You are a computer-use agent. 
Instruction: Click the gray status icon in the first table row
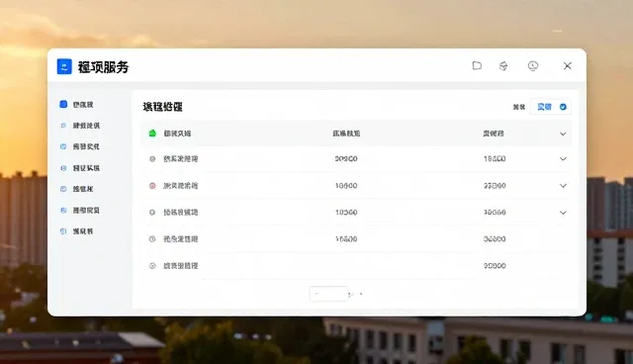point(152,159)
